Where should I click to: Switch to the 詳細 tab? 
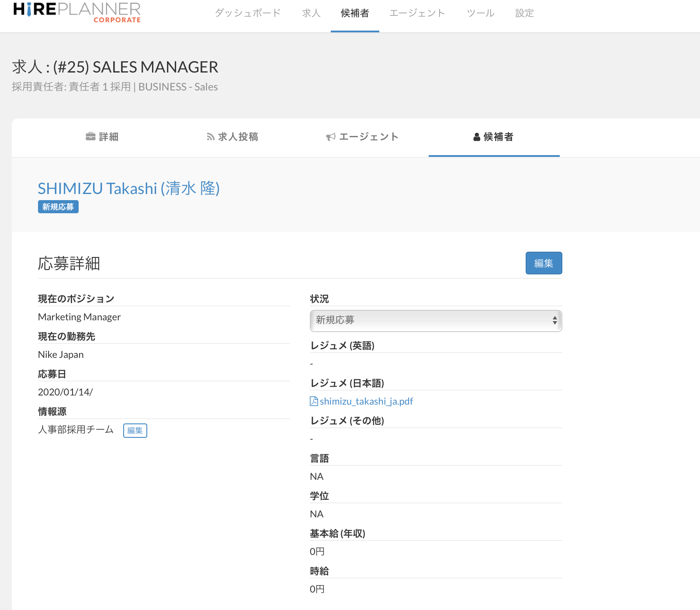coord(108,137)
